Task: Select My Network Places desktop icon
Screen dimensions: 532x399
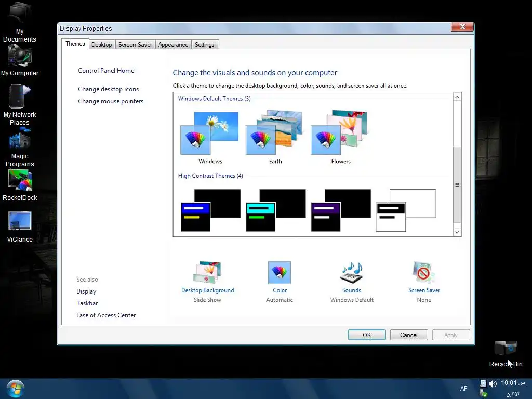Action: coord(19,105)
